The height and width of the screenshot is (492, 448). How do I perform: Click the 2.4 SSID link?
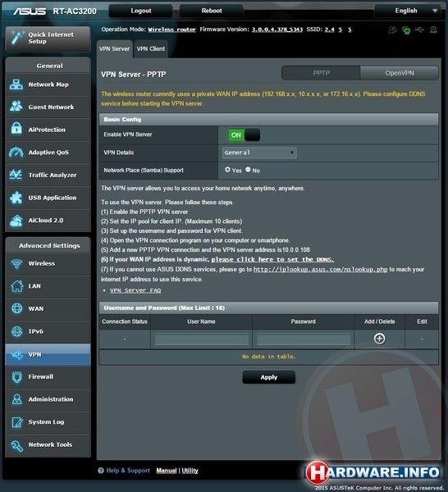pos(329,30)
